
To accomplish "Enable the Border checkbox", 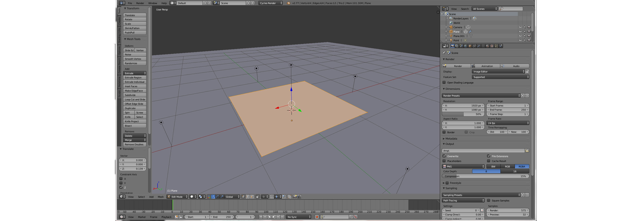I will (x=444, y=132).
